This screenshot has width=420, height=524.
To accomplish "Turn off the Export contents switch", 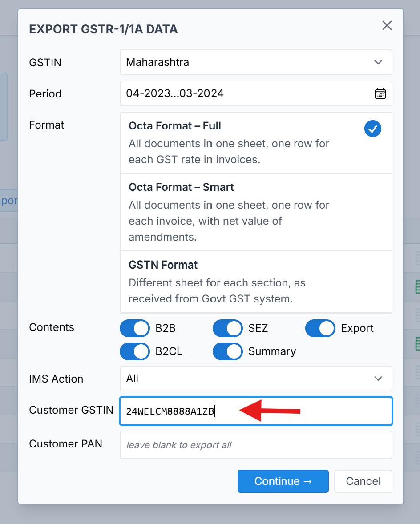I will point(320,328).
